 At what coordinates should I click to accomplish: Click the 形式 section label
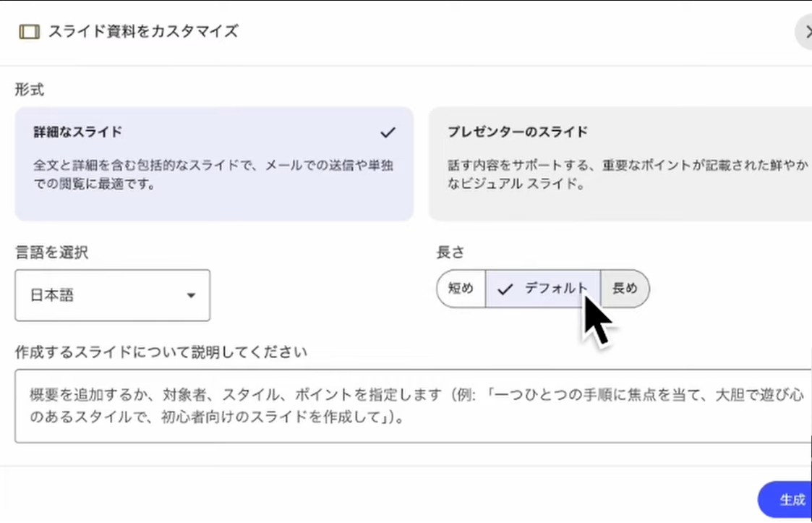(x=30, y=90)
